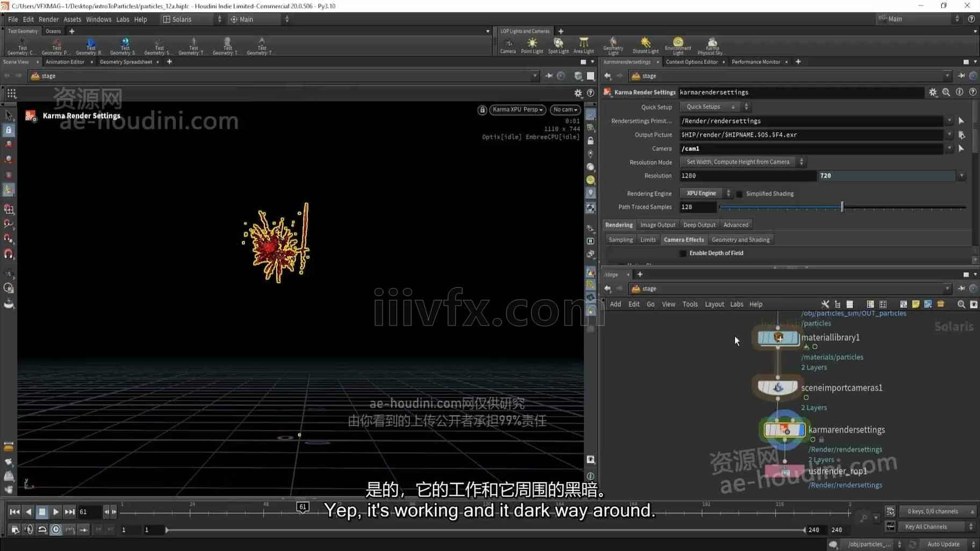Create a Point Light from the shelf
The image size is (980, 551).
click(532, 46)
